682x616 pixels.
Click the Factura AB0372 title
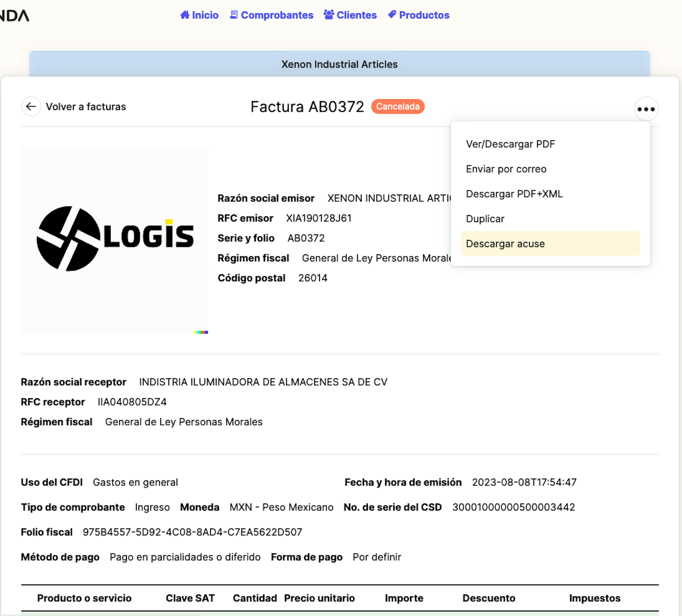[x=307, y=107]
